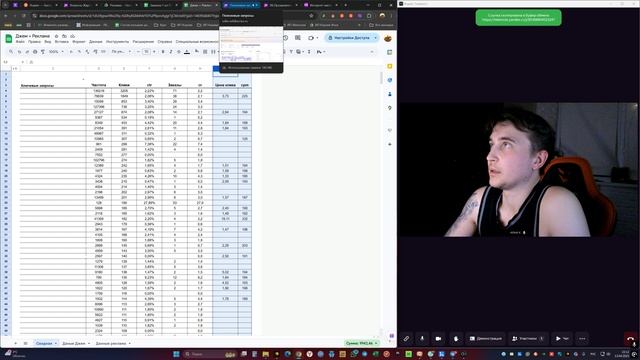This screenshot has width=640, height=360.
Task: Open Tasks in the side panel
Action: point(390,80)
